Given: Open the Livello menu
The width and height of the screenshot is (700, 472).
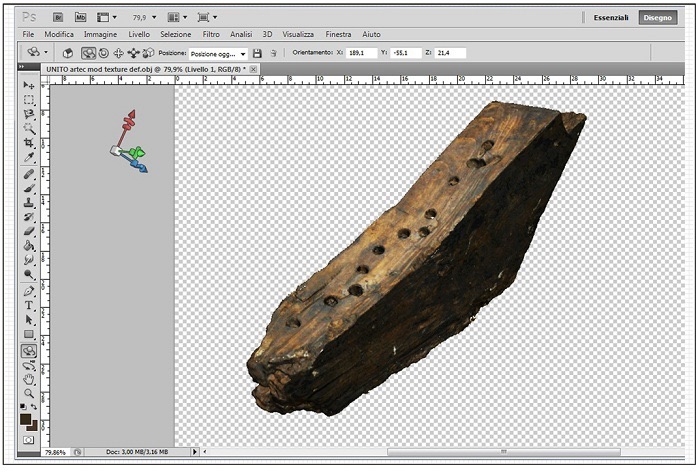Looking at the screenshot, I should tap(139, 34).
